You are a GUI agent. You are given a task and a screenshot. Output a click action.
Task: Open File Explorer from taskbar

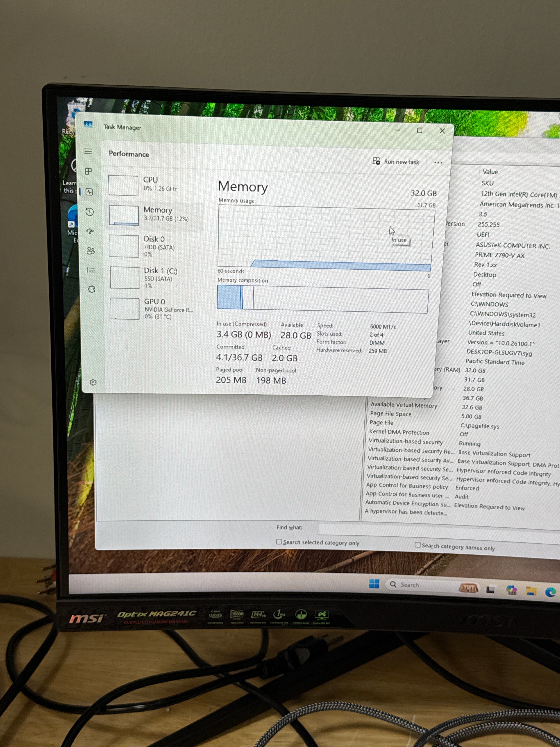pyautogui.click(x=531, y=591)
